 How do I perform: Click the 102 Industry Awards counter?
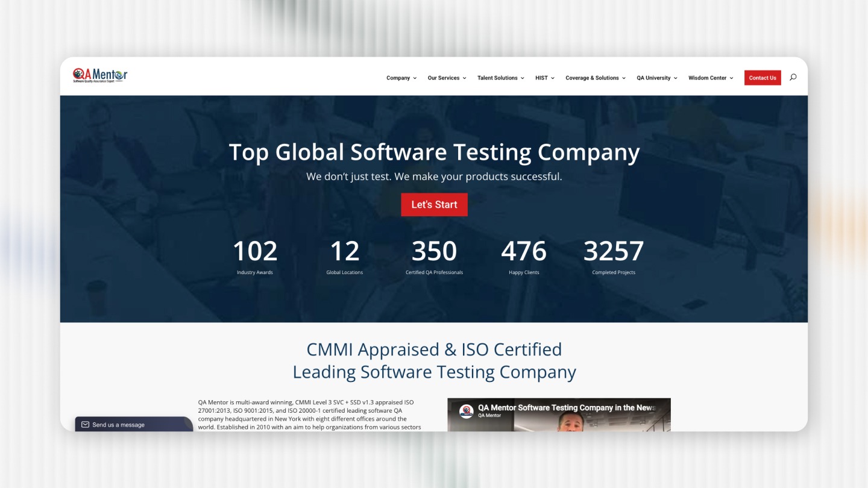click(x=255, y=257)
